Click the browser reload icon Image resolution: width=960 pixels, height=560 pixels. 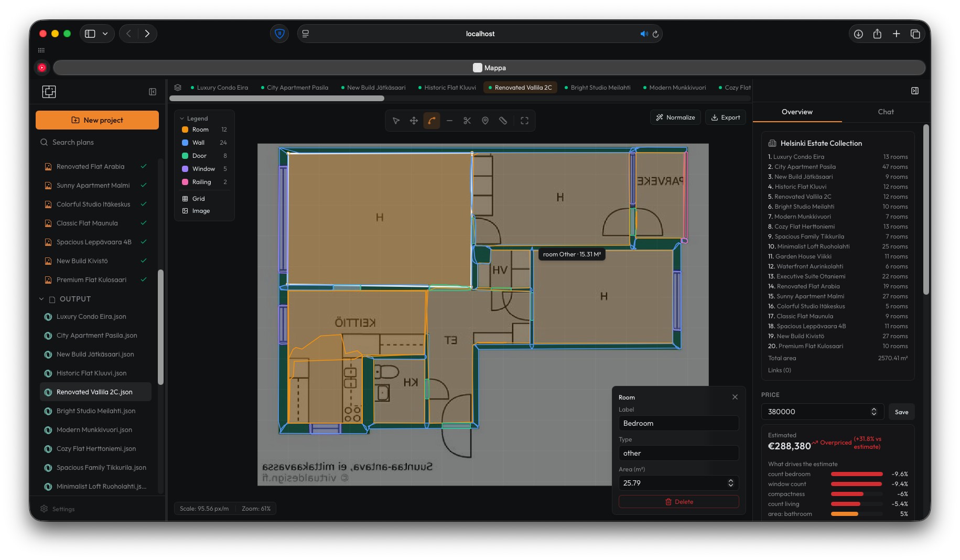pos(655,34)
